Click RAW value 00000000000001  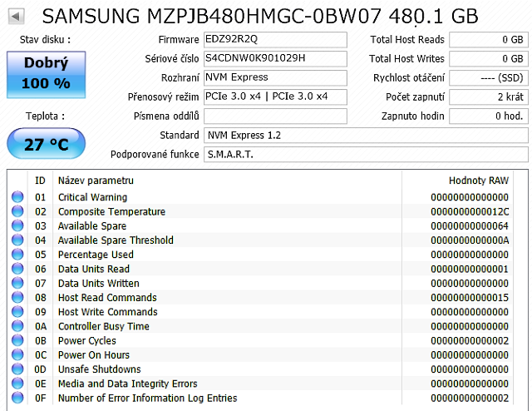(470, 269)
